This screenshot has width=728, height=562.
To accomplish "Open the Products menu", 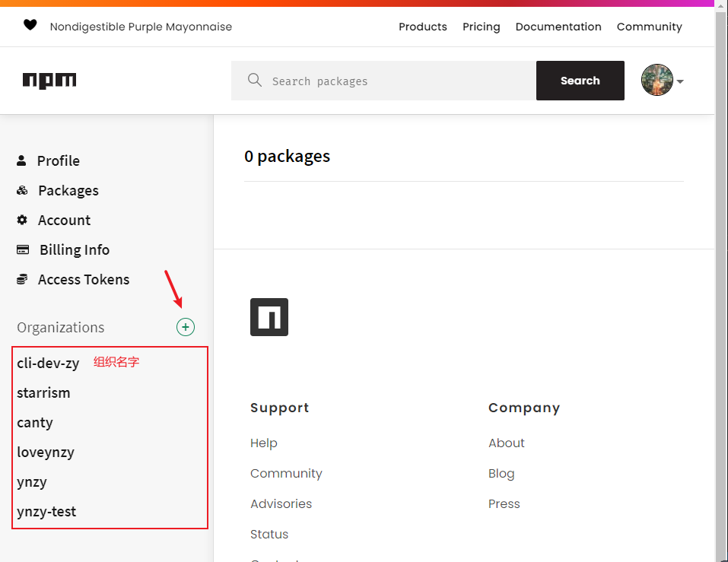I will 423,27.
